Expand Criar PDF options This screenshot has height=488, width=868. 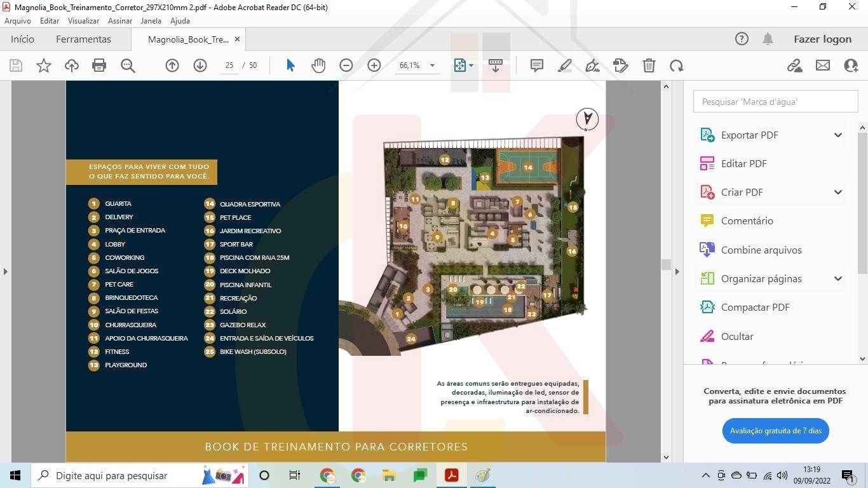coord(838,192)
